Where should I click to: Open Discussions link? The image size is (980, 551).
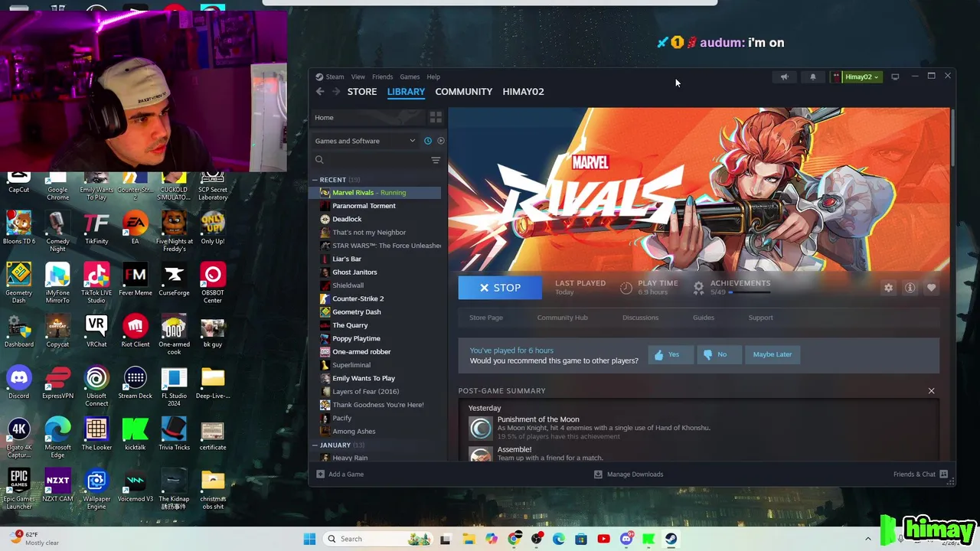pyautogui.click(x=640, y=318)
